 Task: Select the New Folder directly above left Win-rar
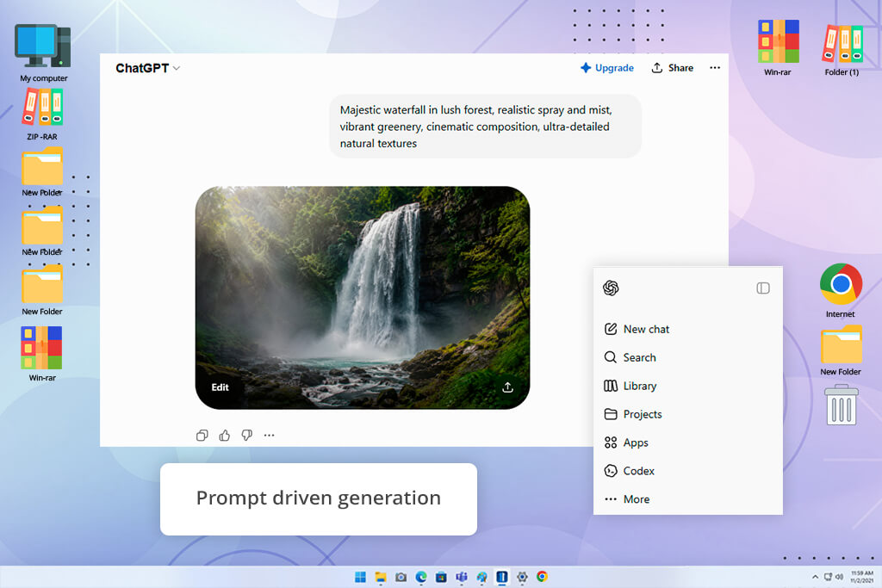pos(42,291)
